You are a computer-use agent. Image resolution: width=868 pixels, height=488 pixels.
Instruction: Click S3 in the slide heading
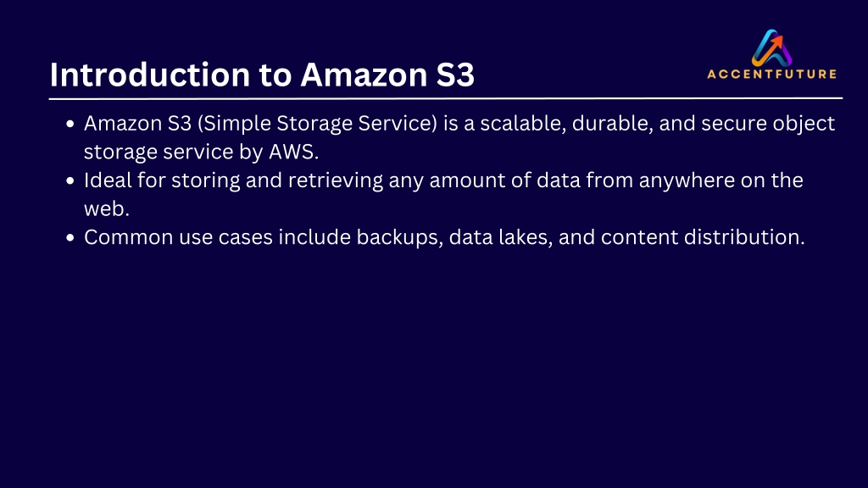(x=455, y=75)
